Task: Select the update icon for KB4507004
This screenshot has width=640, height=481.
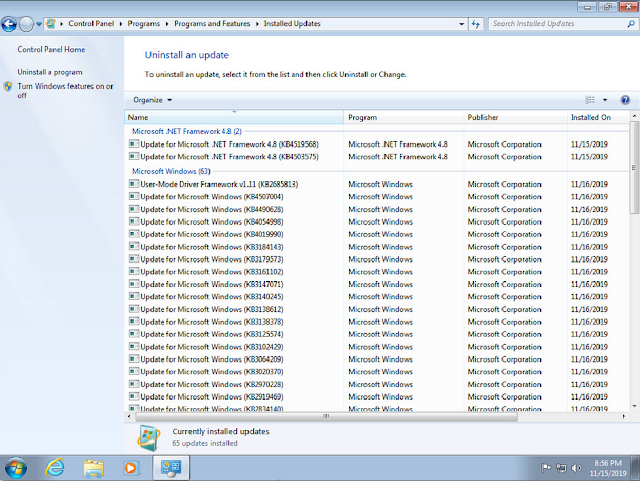Action: (134, 196)
